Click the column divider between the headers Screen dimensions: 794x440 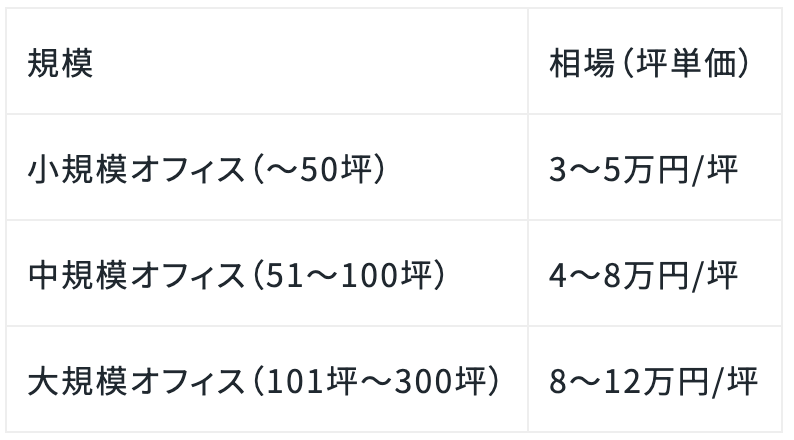(528, 63)
